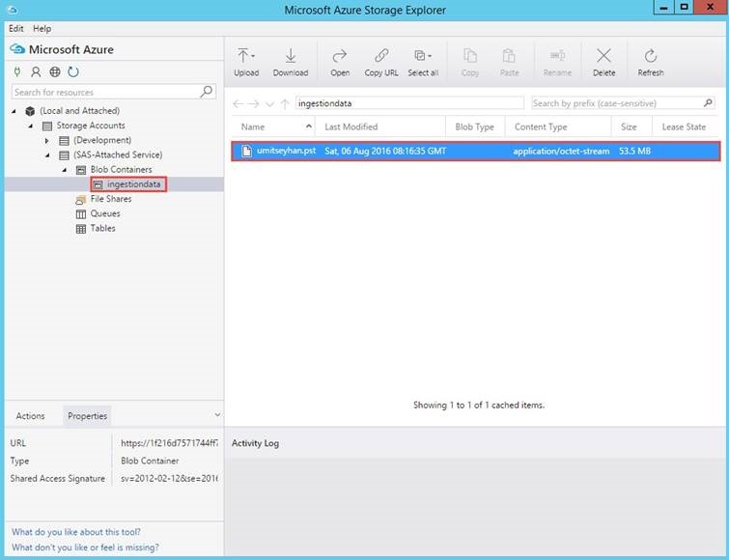729x560 pixels.
Task: Click the umitseyhan.pst file icon
Action: pyautogui.click(x=247, y=151)
